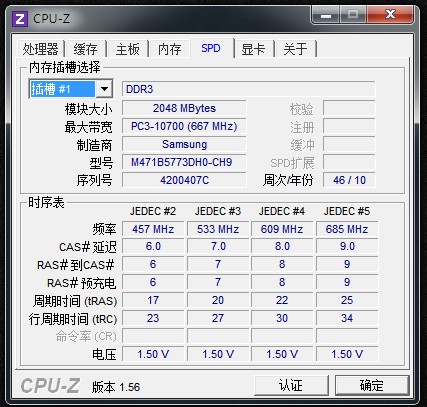
Task: Click the 最大带宽 label
Action: [88, 127]
